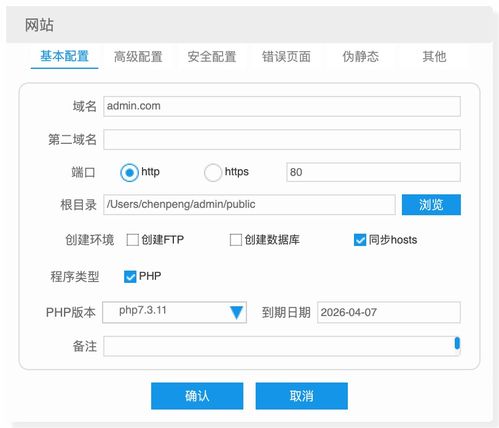
Task: Click the port number field showing 80
Action: tap(373, 172)
